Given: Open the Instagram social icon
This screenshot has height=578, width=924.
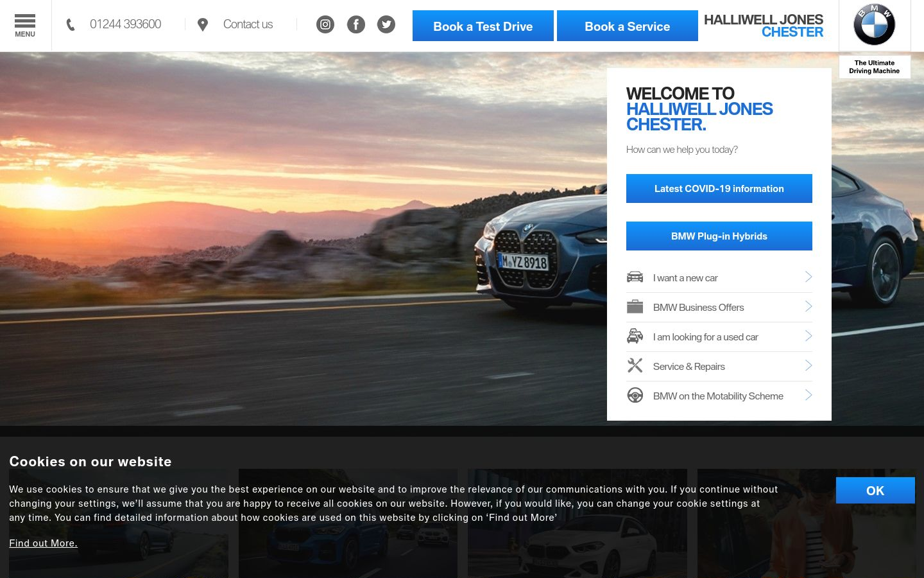Looking at the screenshot, I should (325, 25).
